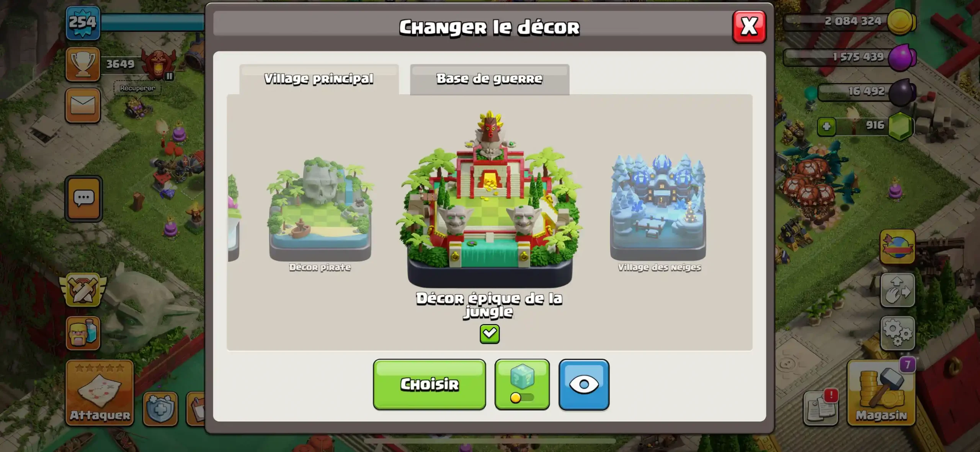Open the settings gears icon
The height and width of the screenshot is (452, 980).
tap(898, 333)
